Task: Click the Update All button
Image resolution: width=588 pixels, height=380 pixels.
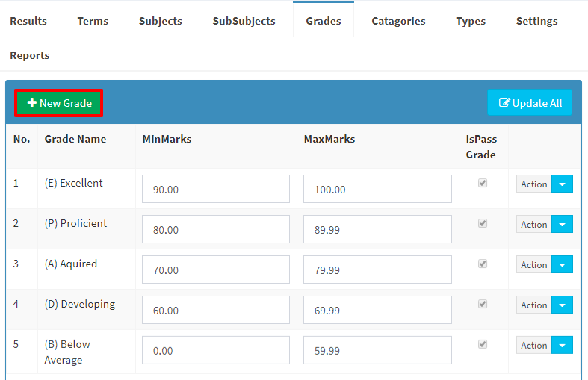Action: click(x=530, y=103)
